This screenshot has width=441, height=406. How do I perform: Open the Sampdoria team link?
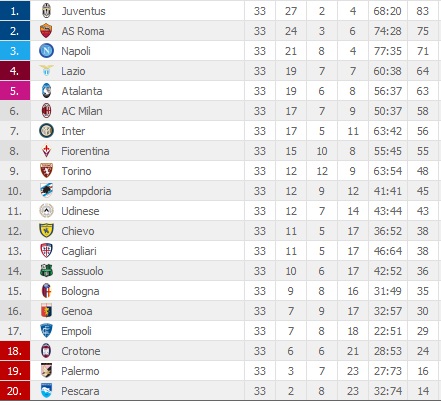pyautogui.click(x=86, y=191)
